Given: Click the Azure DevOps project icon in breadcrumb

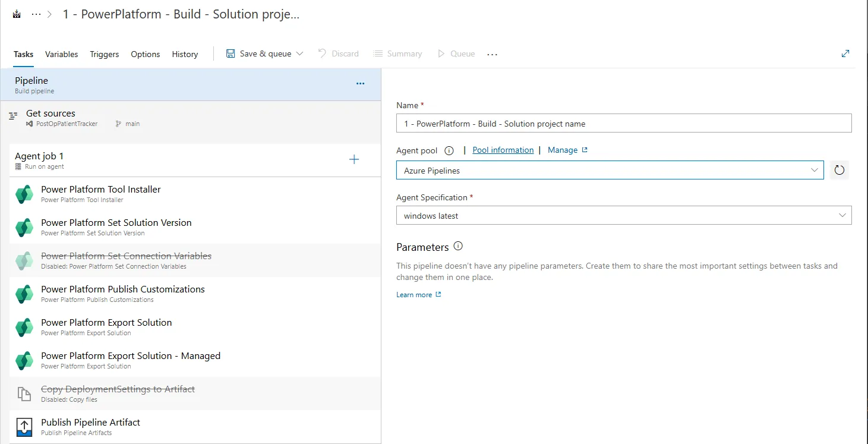Looking at the screenshot, I should tap(17, 14).
